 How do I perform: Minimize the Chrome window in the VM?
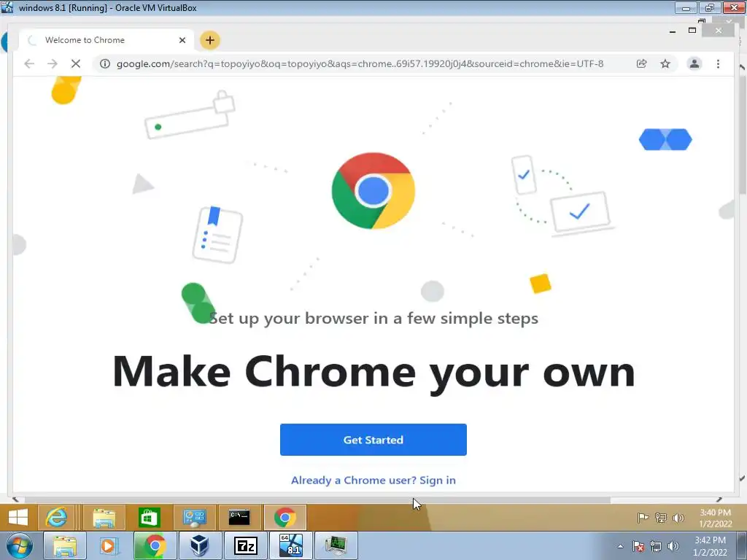pos(672,31)
